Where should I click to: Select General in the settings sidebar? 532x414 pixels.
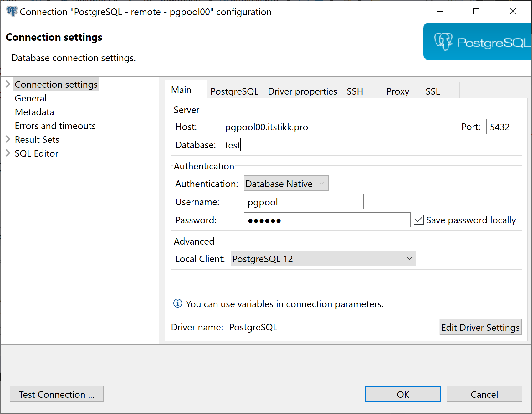click(x=30, y=98)
